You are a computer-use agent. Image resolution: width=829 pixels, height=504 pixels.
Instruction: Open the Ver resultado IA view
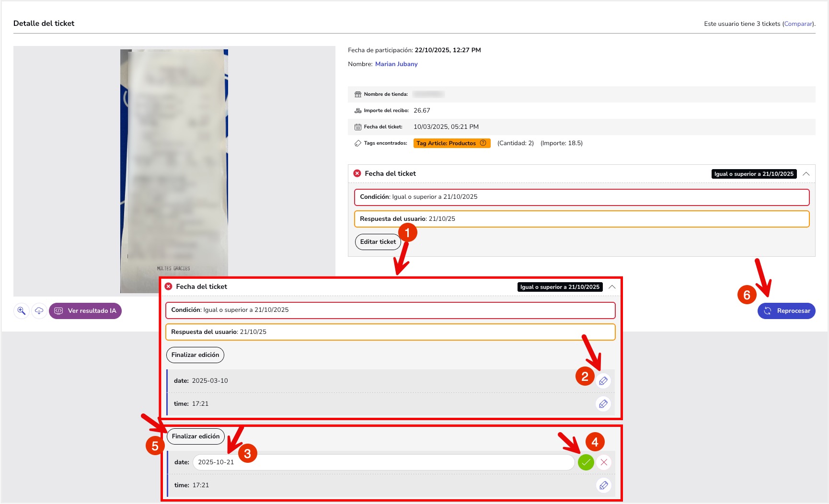tap(85, 311)
